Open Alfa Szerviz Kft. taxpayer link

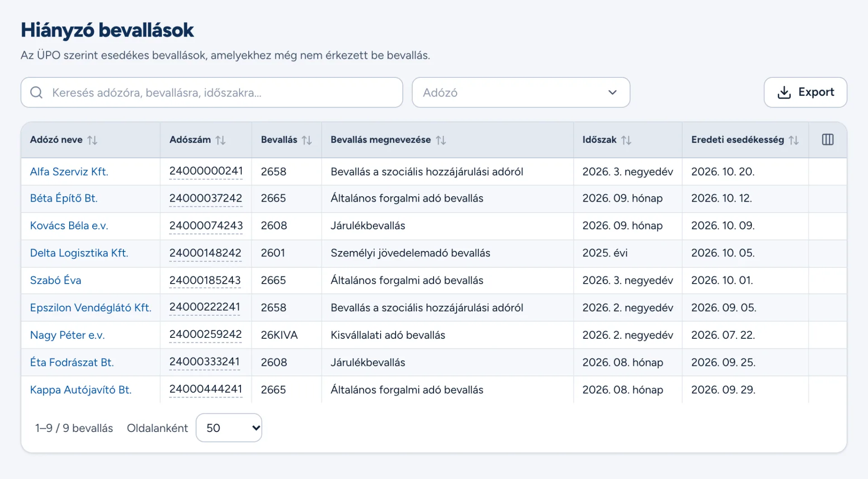click(x=69, y=172)
